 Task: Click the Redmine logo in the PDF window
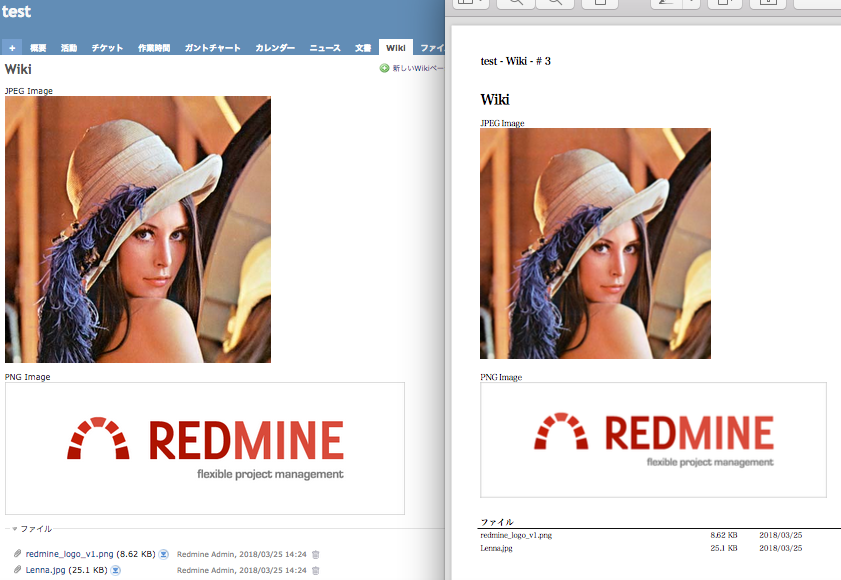tap(653, 440)
